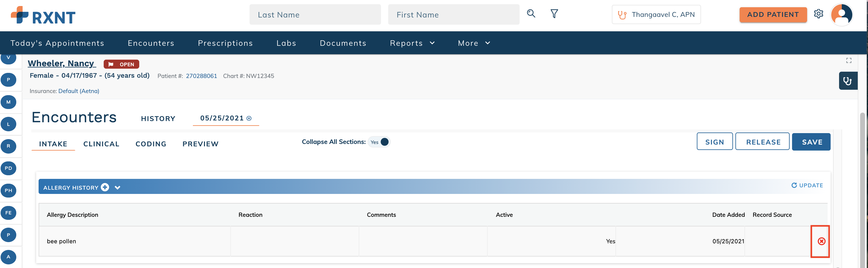Open insurance Default (Aetna) link
868x268 pixels.
(78, 91)
